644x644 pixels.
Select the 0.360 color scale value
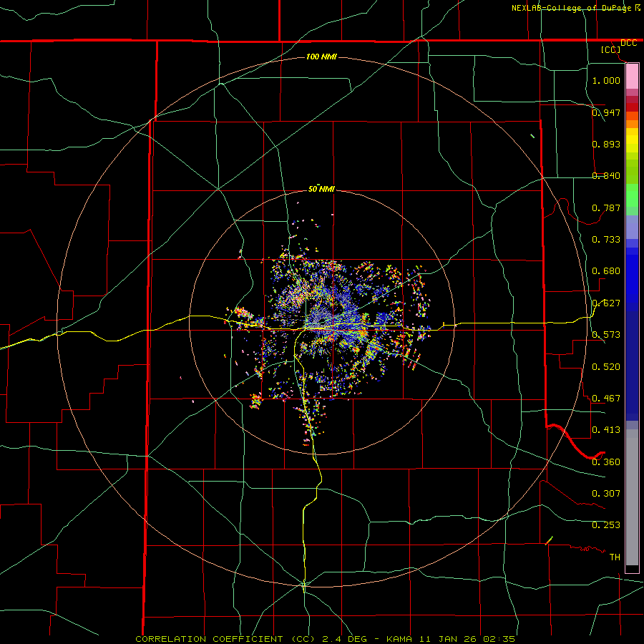pos(606,462)
